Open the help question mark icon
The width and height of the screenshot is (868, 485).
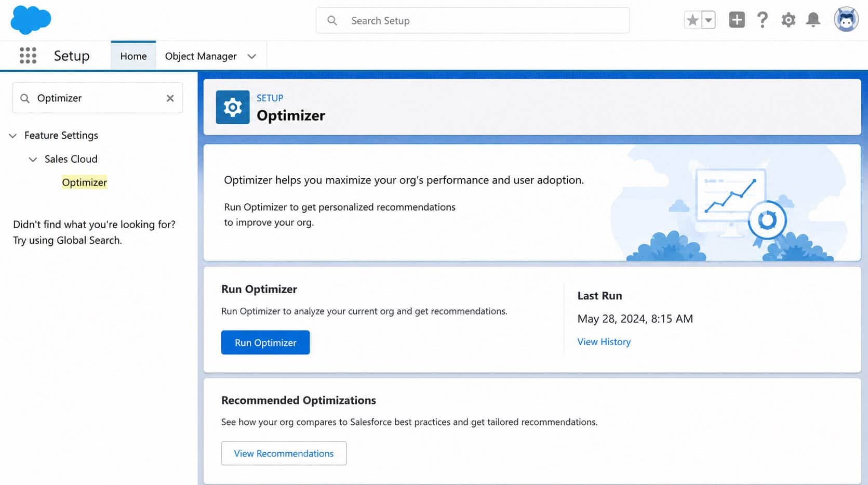click(x=762, y=20)
